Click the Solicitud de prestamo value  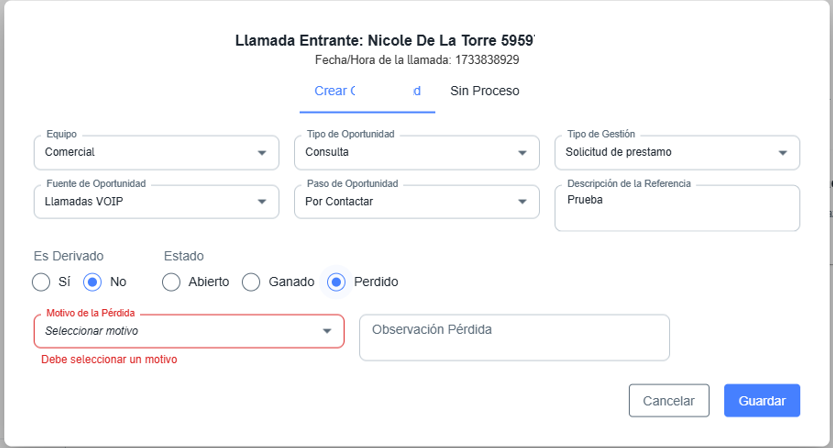618,153
